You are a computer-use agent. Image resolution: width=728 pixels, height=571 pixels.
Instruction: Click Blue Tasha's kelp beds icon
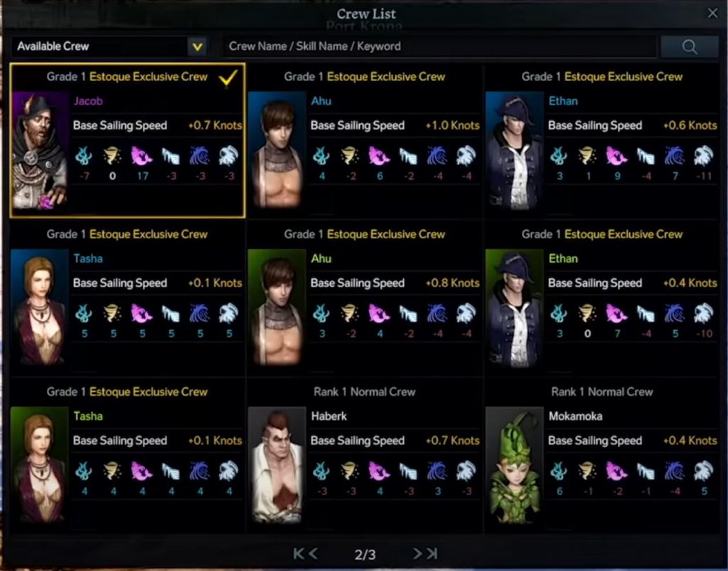pyautogui.click(x=84, y=314)
